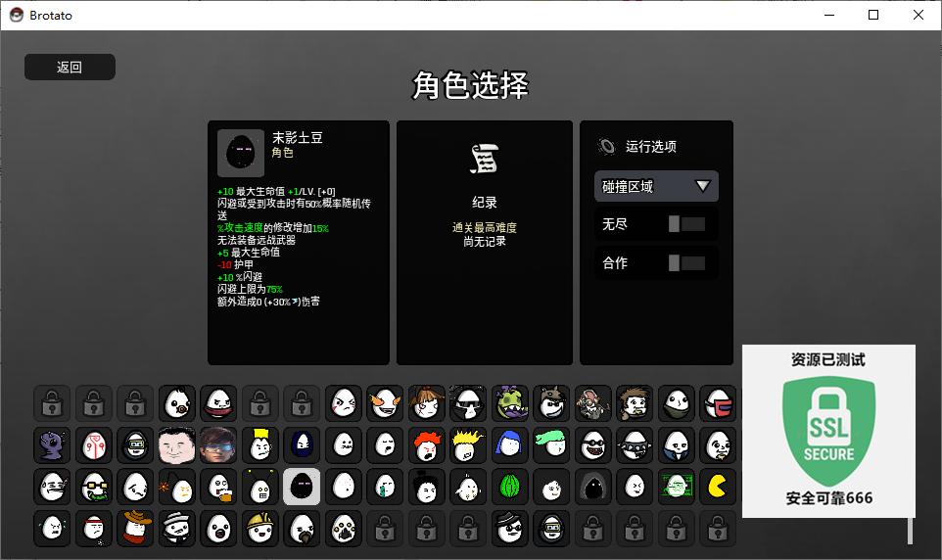Click the 运行选项 gear icon

click(x=606, y=146)
